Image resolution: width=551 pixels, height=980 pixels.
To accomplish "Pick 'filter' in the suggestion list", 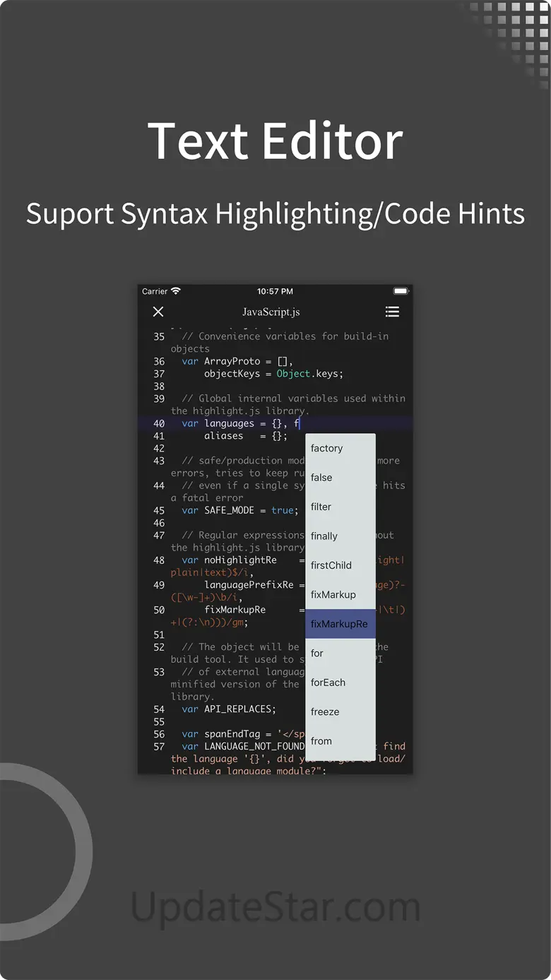I will 340,507.
